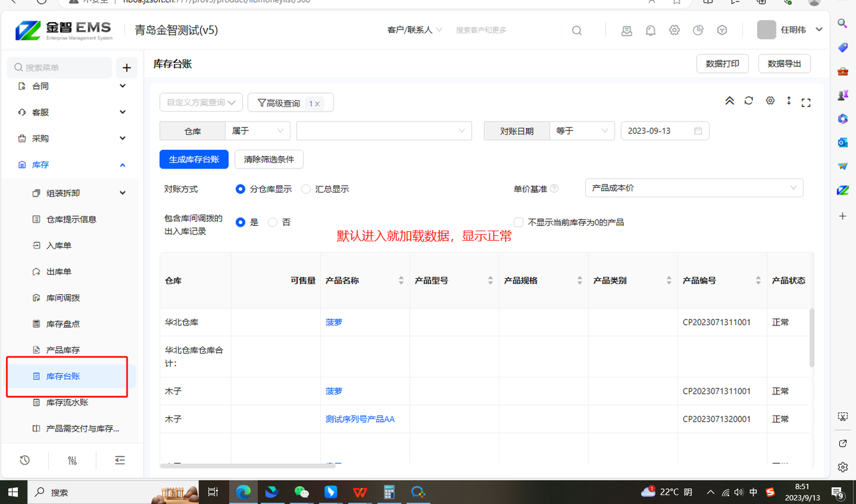Collapse query panel with double chevron icon
This screenshot has width=856, height=504.
click(730, 101)
